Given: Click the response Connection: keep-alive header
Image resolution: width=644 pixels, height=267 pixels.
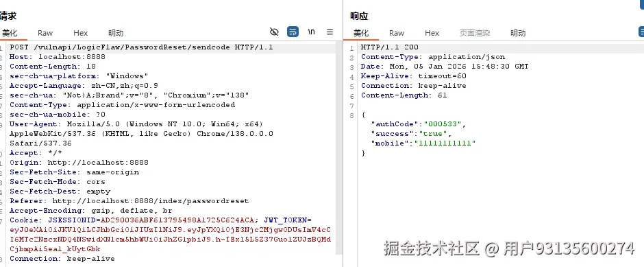Looking at the screenshot, I should coord(414,86).
